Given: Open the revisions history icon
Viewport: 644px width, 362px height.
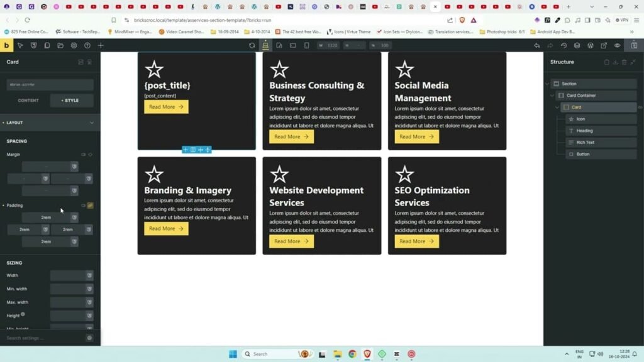Looking at the screenshot, I should click(563, 45).
